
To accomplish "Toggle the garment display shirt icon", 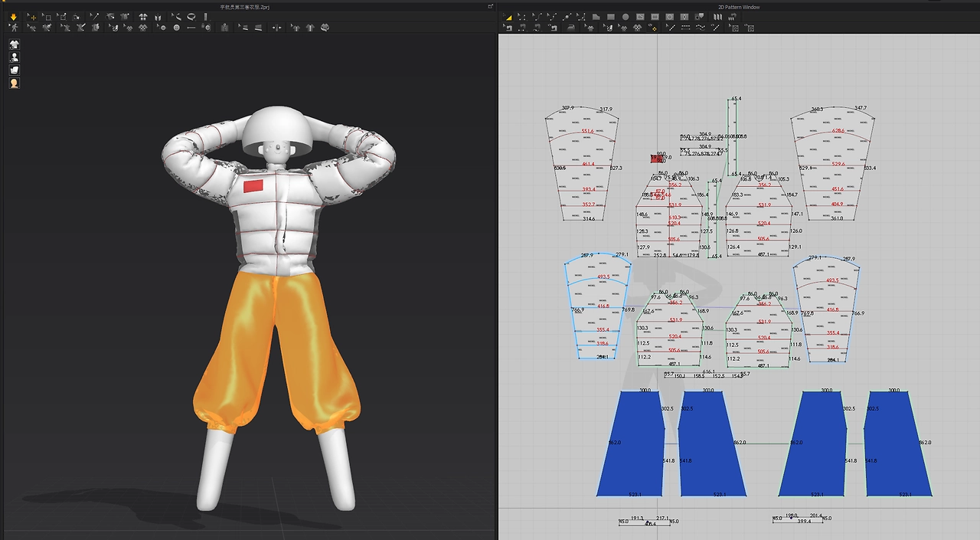I will [x=14, y=44].
